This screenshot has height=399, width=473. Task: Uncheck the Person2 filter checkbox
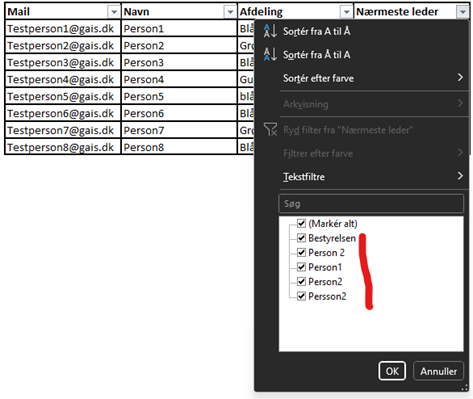tap(301, 282)
